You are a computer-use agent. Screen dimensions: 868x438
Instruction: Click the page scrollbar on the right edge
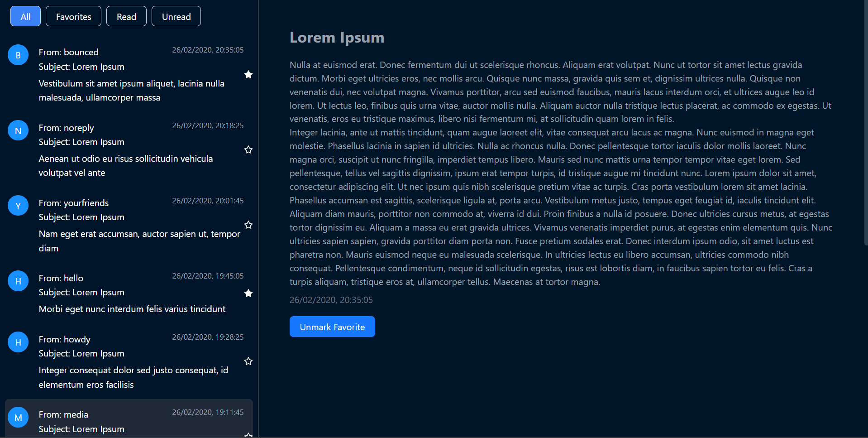point(866,122)
